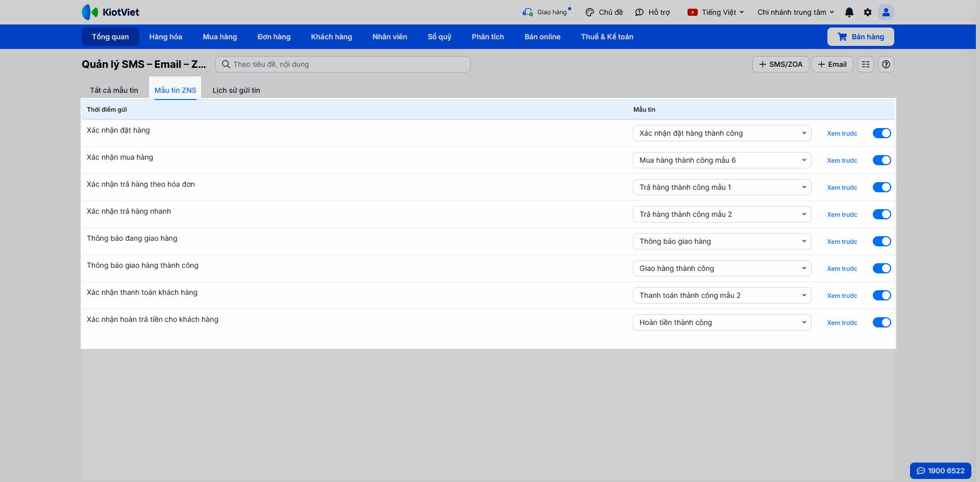Image resolution: width=980 pixels, height=482 pixels.
Task: Open the Thông báo giao hàng template dropdown
Action: tap(722, 241)
